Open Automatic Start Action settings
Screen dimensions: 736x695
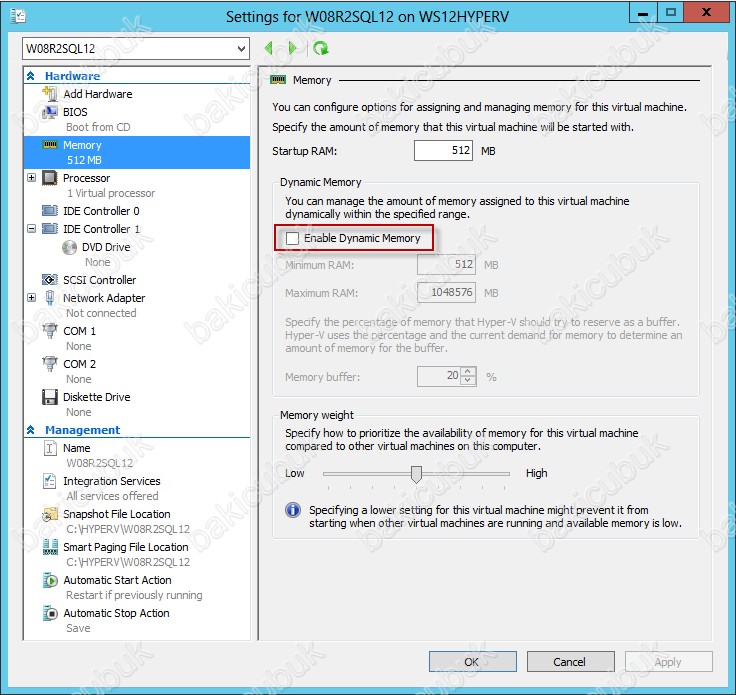tap(117, 580)
